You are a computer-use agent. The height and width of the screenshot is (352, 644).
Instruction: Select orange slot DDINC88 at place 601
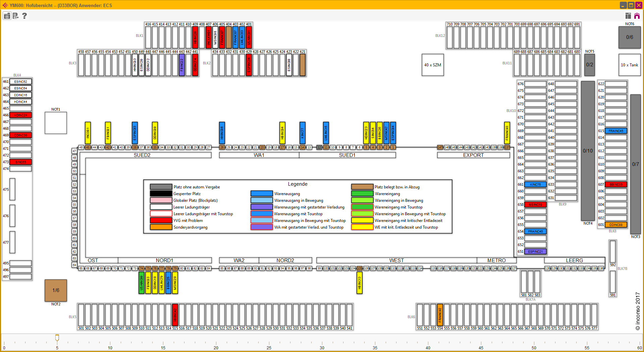click(616, 225)
